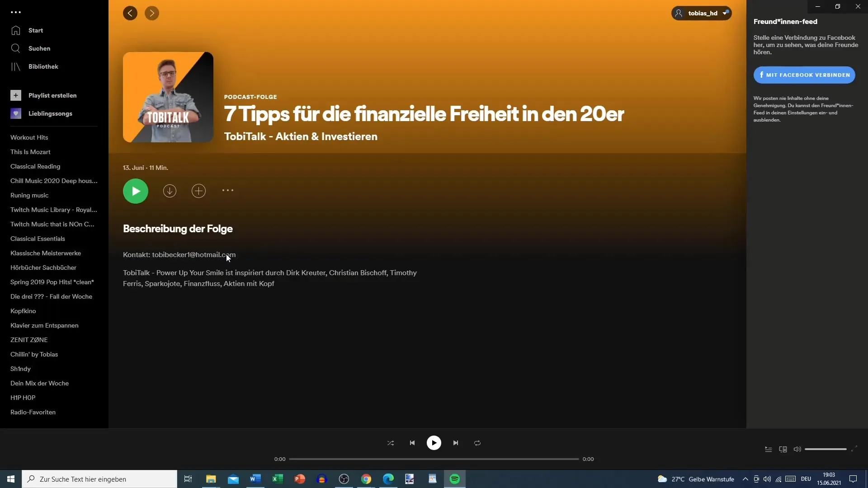The width and height of the screenshot is (868, 488).
Task: Skip to next track
Action: pos(456,443)
